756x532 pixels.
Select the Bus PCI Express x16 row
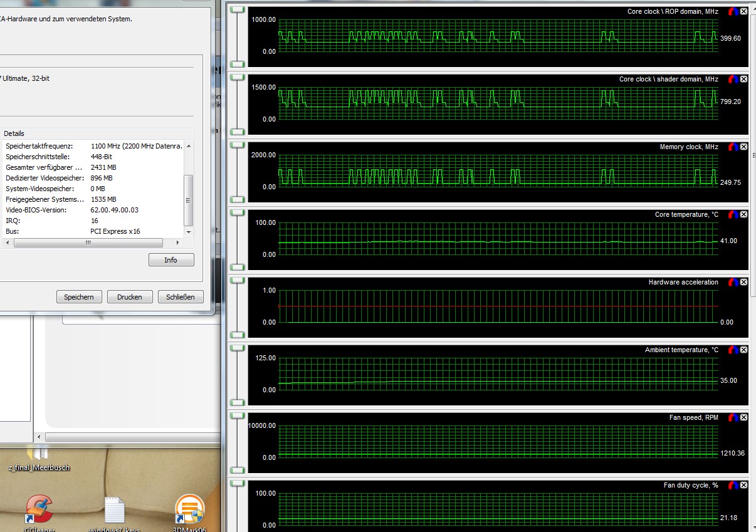(x=92, y=231)
